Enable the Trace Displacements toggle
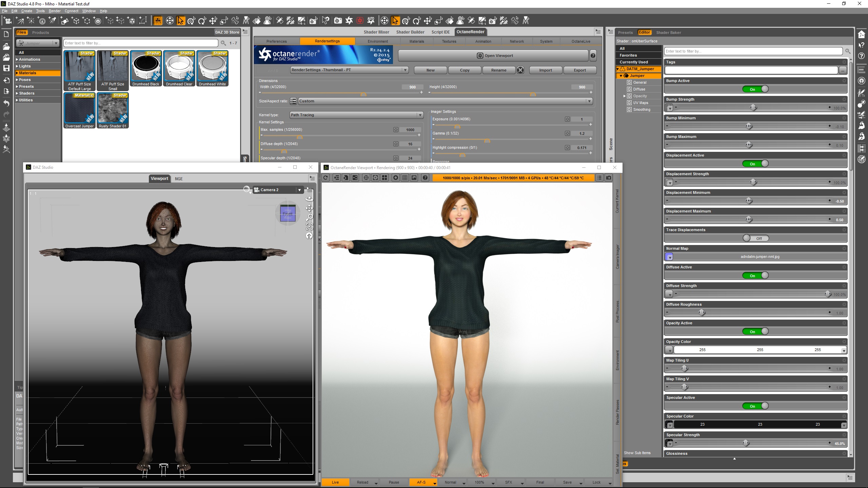Image resolution: width=868 pixels, height=488 pixels. [x=755, y=238]
